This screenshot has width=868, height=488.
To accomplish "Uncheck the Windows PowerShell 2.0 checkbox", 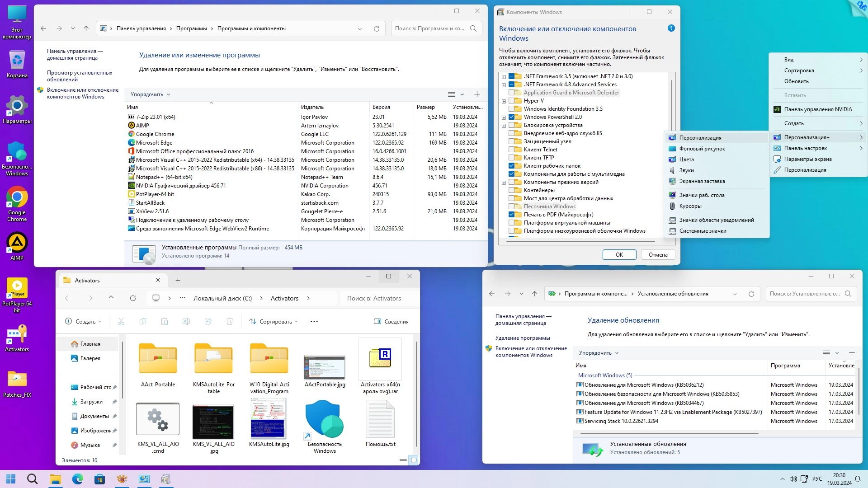I will (x=512, y=117).
